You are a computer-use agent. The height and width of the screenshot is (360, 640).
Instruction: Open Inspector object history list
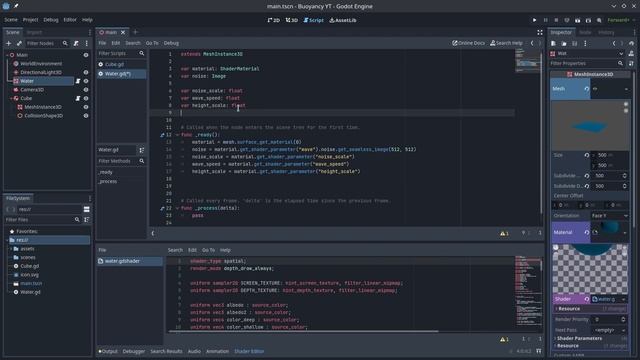(x=631, y=43)
